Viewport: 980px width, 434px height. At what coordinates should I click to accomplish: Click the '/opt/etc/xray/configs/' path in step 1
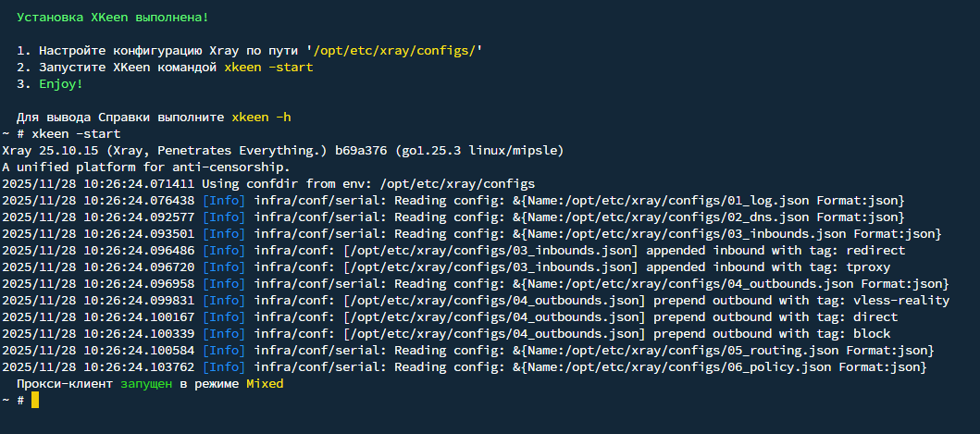point(394,51)
